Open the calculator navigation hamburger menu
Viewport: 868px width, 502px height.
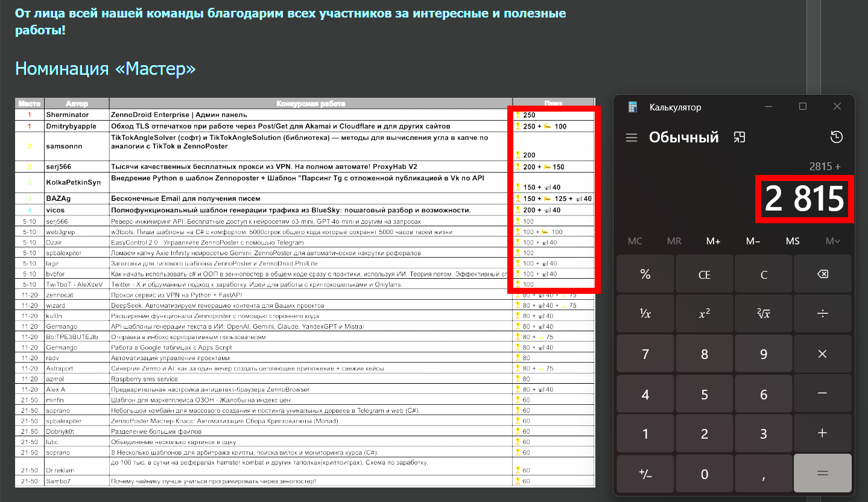(632, 138)
